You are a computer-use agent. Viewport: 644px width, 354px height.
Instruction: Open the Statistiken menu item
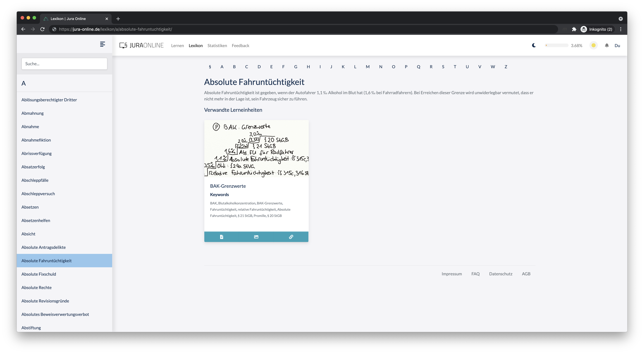tap(217, 45)
